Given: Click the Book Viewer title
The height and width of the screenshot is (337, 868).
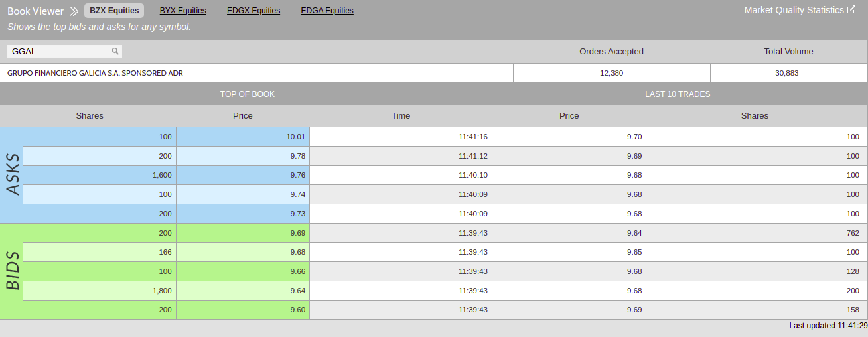Looking at the screenshot, I should 36,11.
